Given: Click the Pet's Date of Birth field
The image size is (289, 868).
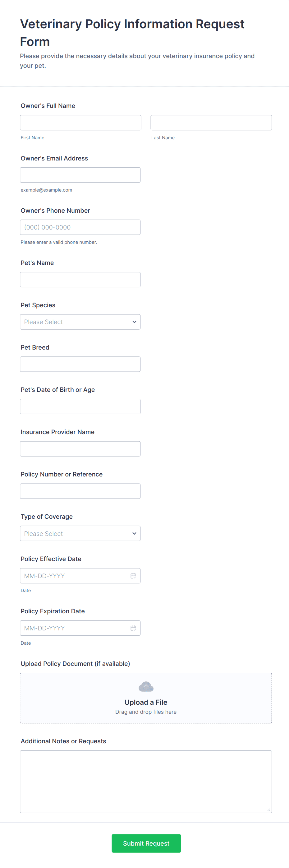Looking at the screenshot, I should (80, 406).
